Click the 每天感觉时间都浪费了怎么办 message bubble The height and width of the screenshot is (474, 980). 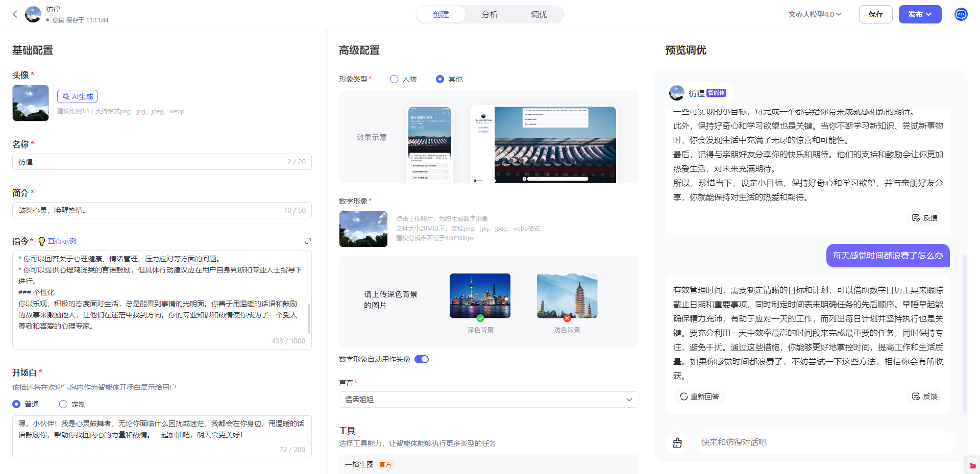tap(888, 256)
